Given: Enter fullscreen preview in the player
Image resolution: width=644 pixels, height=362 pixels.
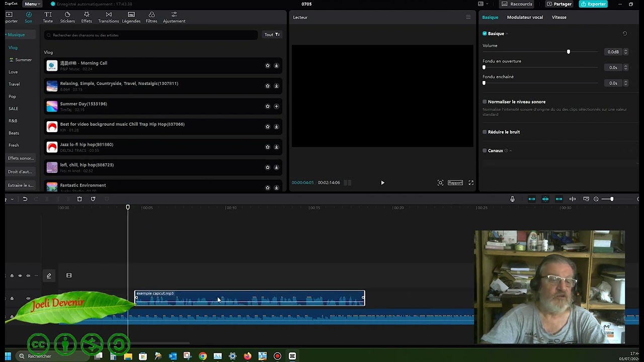Looking at the screenshot, I should tap(471, 183).
